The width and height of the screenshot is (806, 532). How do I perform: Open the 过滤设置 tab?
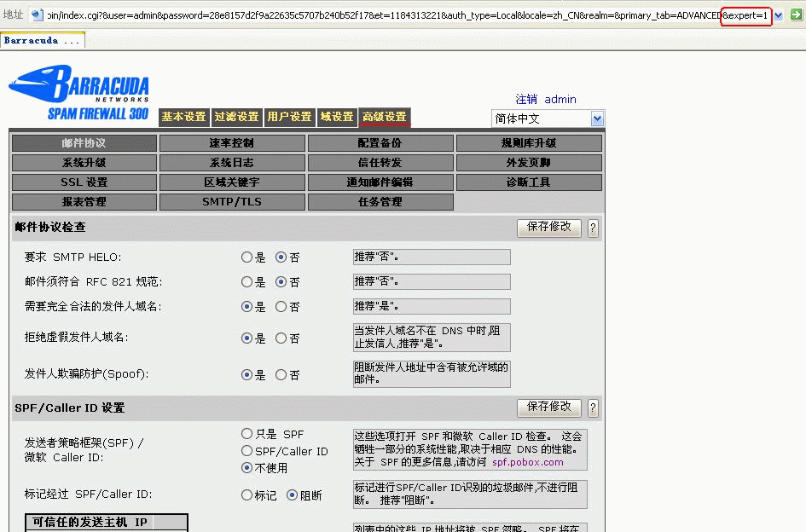pos(236,117)
